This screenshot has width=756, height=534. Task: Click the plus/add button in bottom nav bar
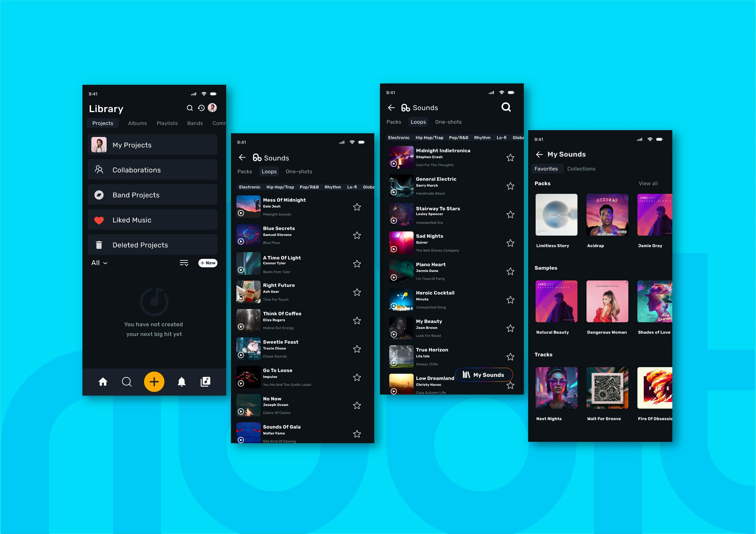154,381
